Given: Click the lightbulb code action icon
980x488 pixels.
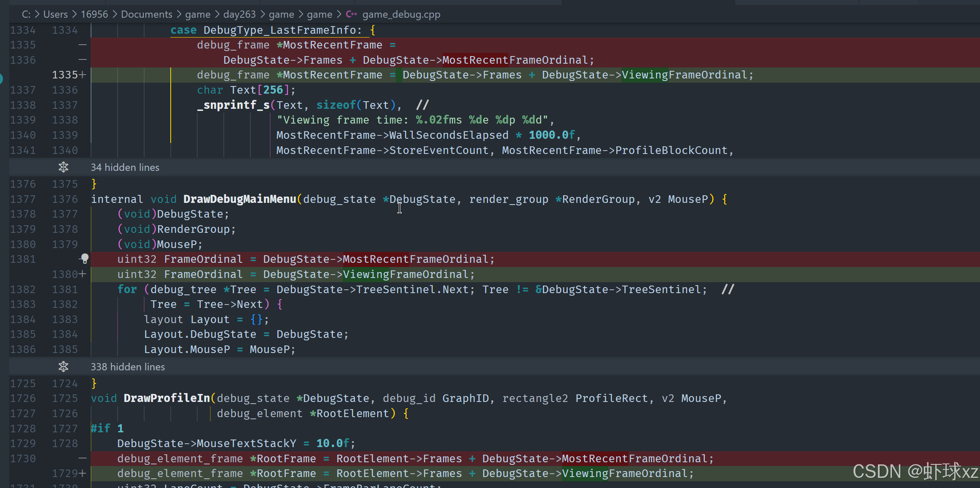Looking at the screenshot, I should [85, 258].
